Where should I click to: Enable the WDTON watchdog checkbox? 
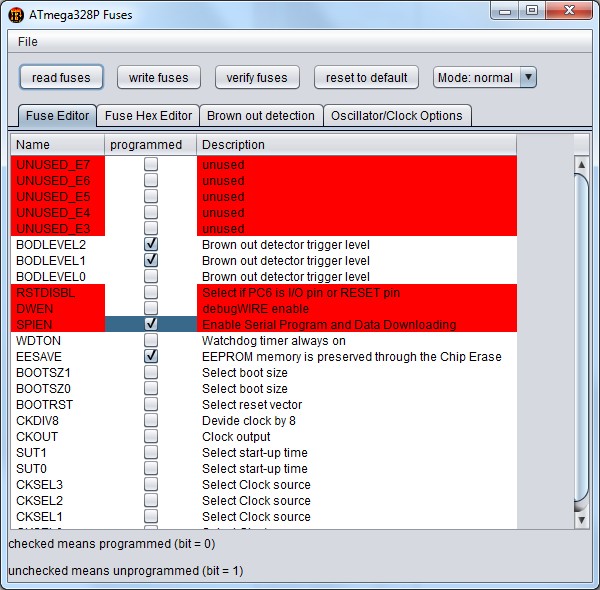coord(151,340)
